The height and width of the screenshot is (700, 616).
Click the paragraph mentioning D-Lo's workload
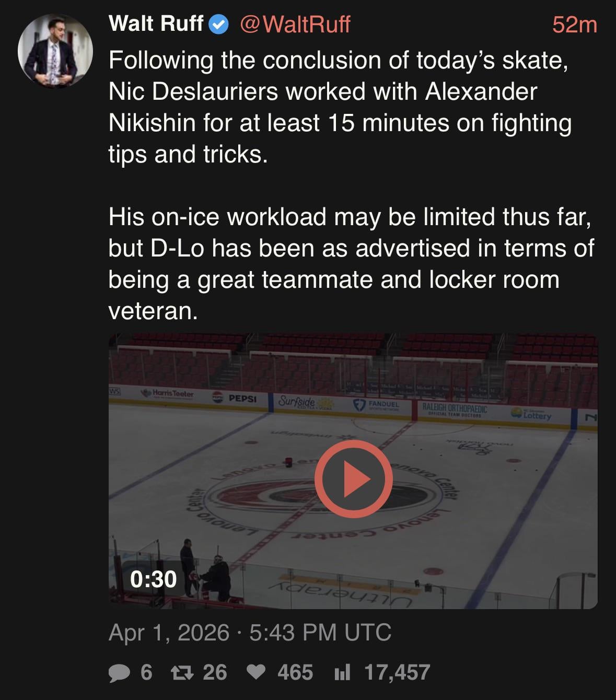click(x=350, y=264)
